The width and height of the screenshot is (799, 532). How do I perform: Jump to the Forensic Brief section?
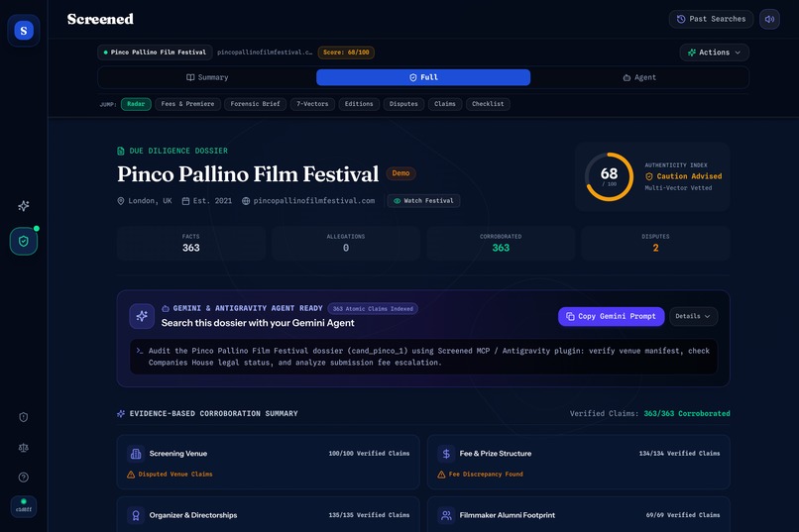(256, 104)
